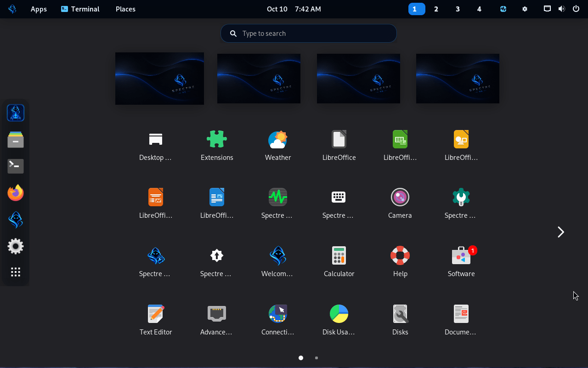This screenshot has width=588, height=368.
Task: Launch the Disks app
Action: point(400,314)
